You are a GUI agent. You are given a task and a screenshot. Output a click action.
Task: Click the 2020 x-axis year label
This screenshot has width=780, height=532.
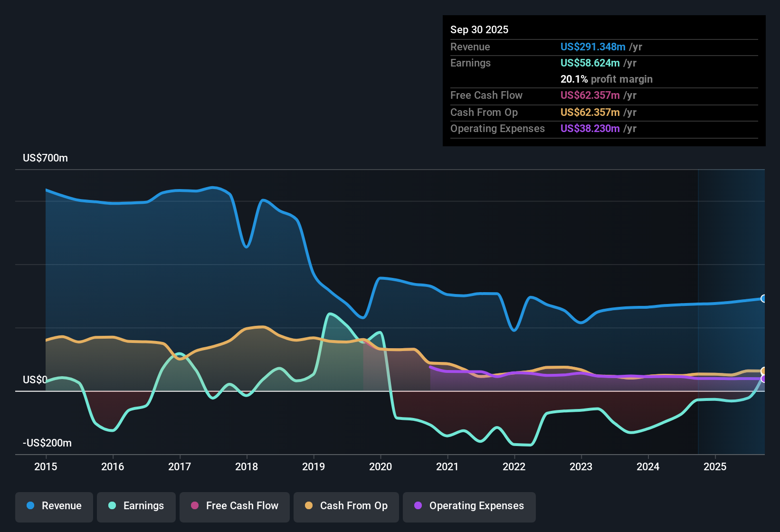pyautogui.click(x=380, y=467)
